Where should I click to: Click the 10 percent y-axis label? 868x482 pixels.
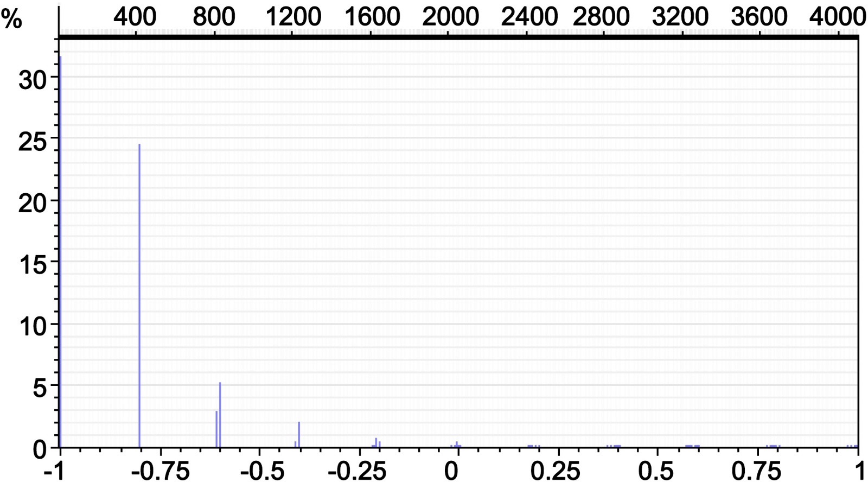(x=33, y=327)
